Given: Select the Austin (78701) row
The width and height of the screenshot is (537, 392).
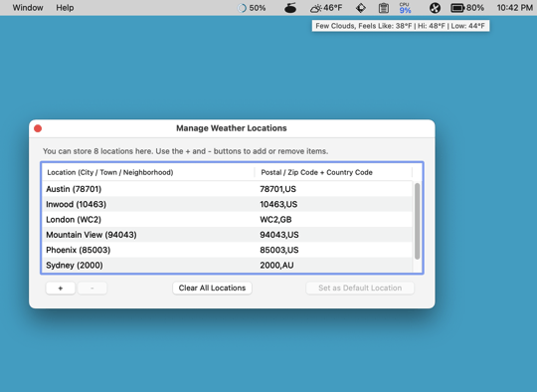Looking at the screenshot, I should point(227,189).
